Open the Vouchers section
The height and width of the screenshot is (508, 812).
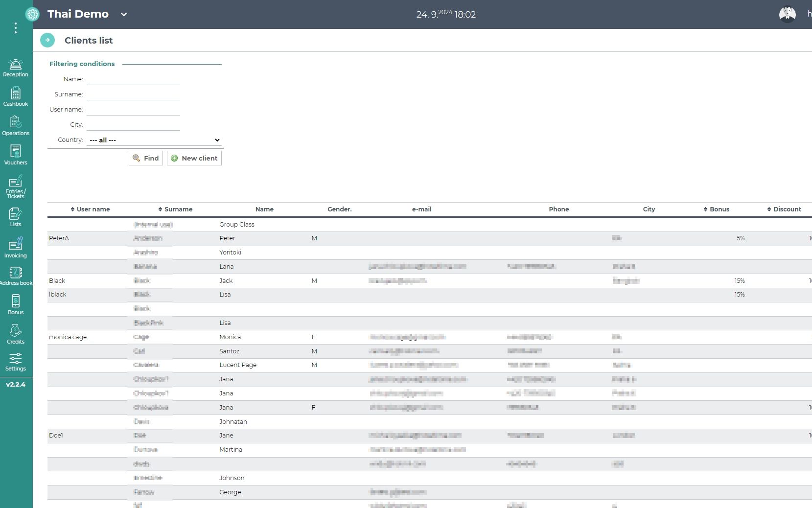16,155
